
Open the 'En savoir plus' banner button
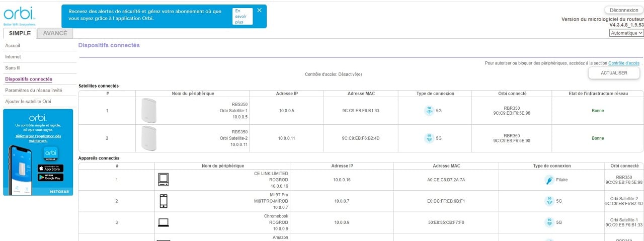point(243,16)
